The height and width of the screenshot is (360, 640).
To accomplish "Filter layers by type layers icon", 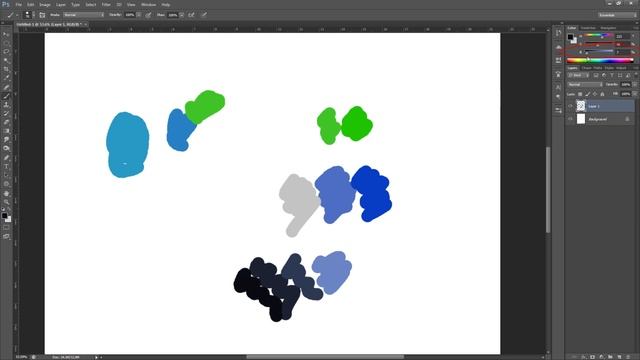I will tap(612, 76).
